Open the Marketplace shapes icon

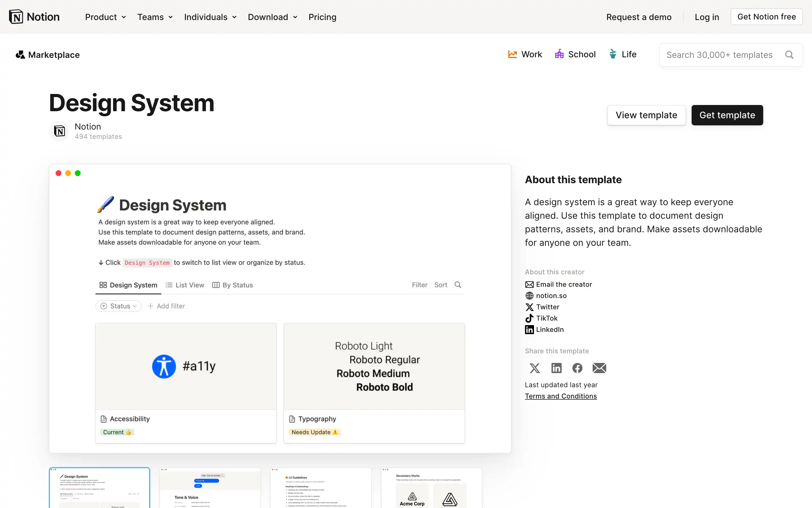pos(20,55)
